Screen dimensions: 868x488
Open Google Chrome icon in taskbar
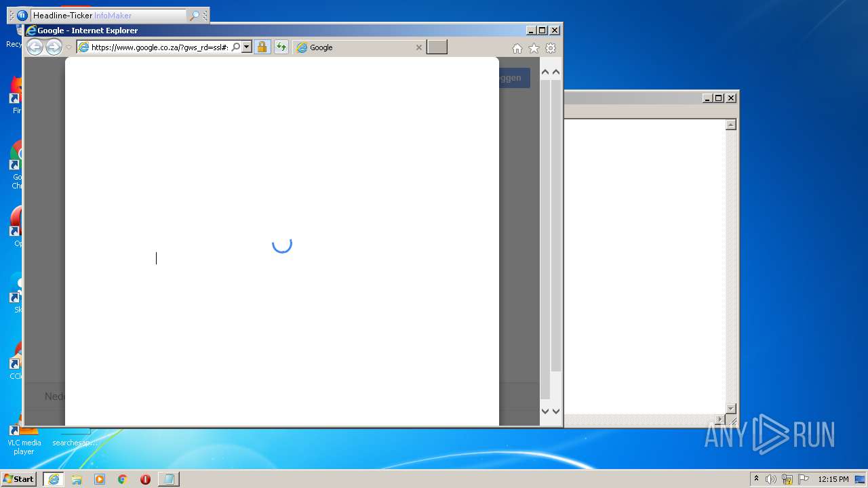click(123, 479)
